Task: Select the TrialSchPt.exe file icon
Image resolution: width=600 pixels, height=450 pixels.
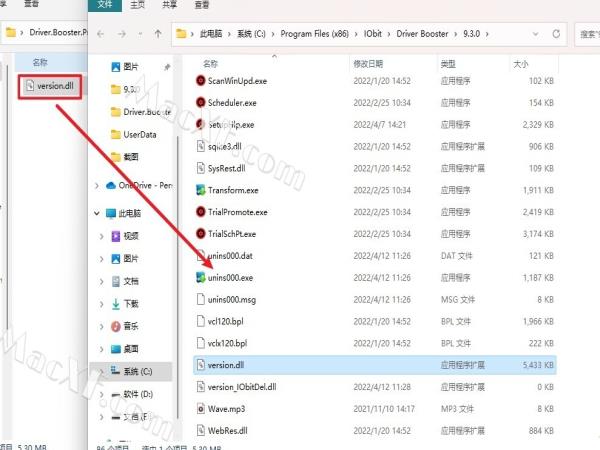Action: tap(201, 234)
